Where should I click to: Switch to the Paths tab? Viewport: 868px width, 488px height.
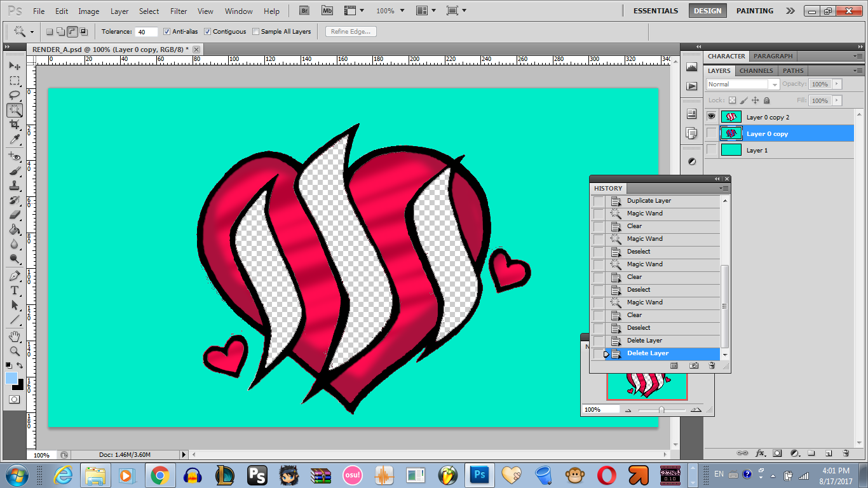[793, 71]
